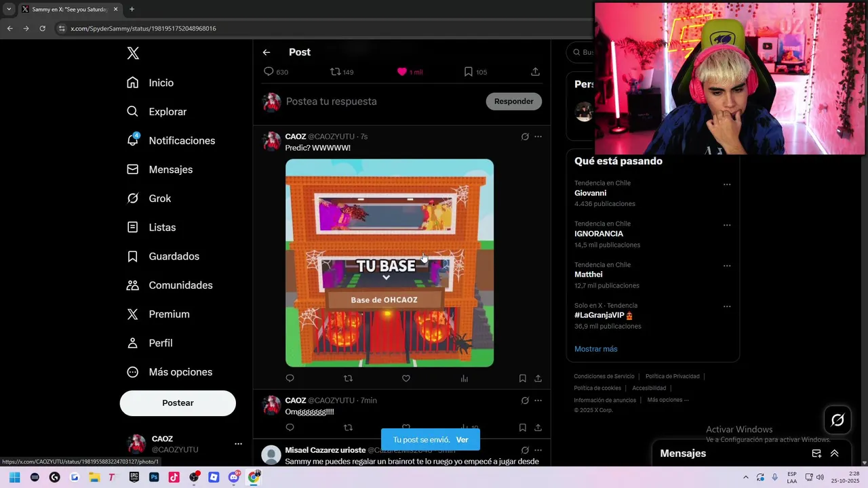Toggle the bookmark showing 105

tap(468, 72)
